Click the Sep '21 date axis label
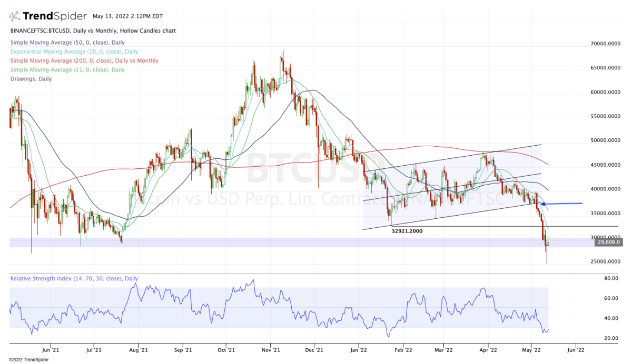The image size is (632, 364). click(182, 349)
